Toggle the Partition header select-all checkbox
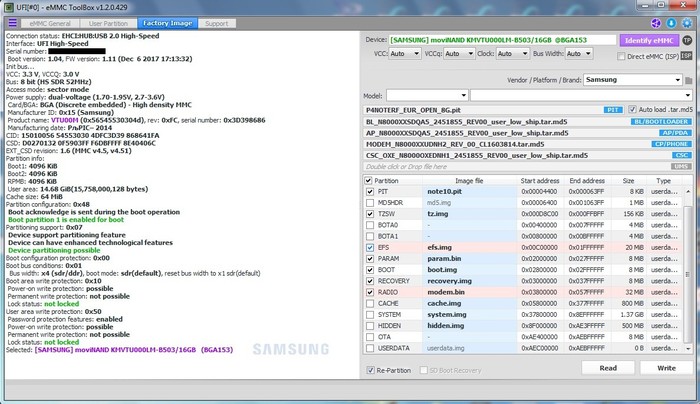The image size is (700, 404). [368, 180]
